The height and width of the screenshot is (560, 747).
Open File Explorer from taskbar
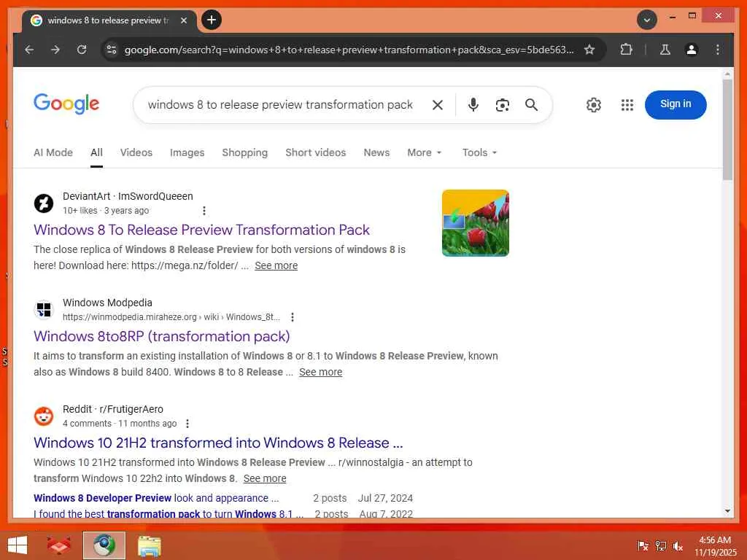(x=149, y=545)
